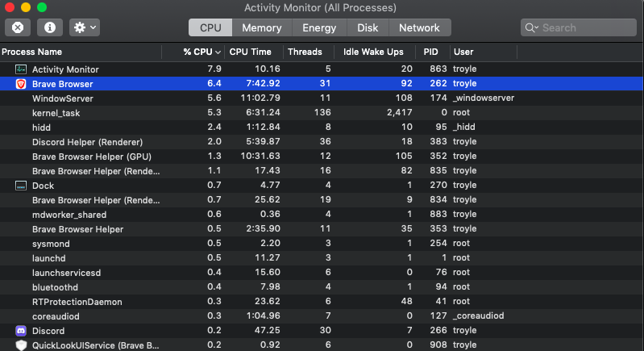
Task: Click CPU time 11:02.79 for WindowServer
Action: pyautogui.click(x=260, y=98)
